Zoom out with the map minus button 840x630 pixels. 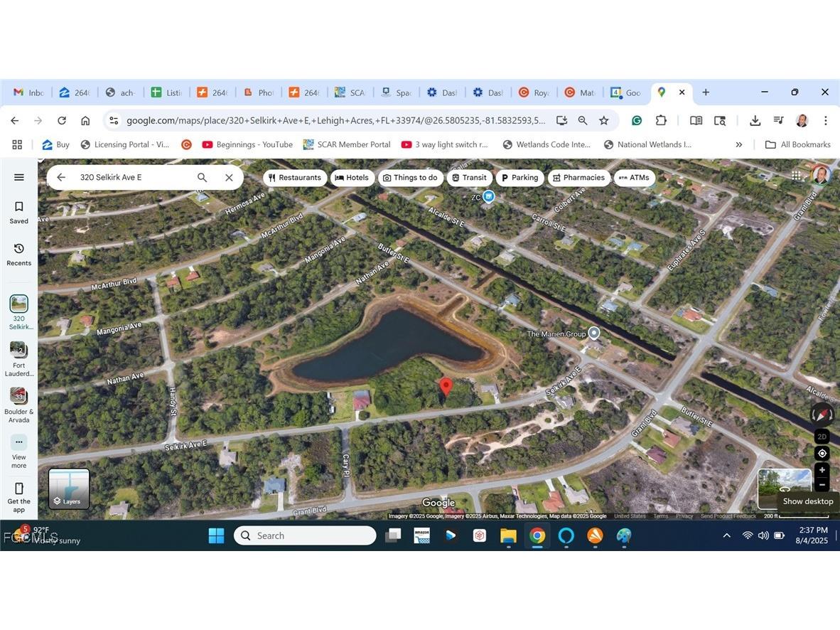click(x=822, y=485)
